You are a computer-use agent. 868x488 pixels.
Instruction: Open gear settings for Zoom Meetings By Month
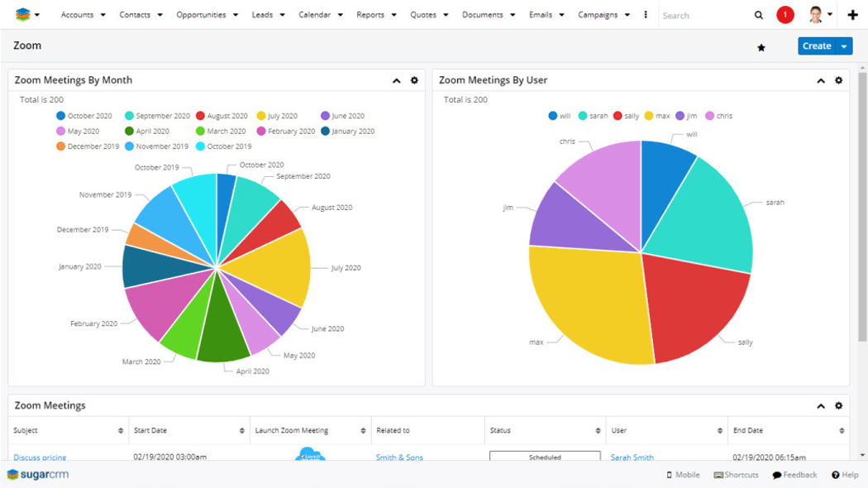tap(414, 80)
